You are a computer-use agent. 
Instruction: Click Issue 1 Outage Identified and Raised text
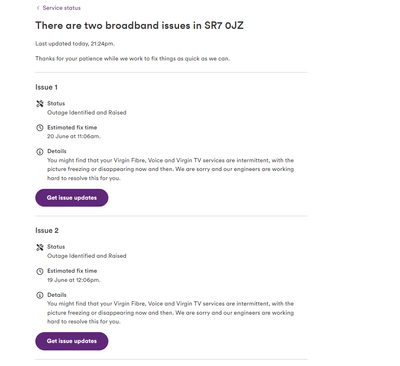(87, 113)
